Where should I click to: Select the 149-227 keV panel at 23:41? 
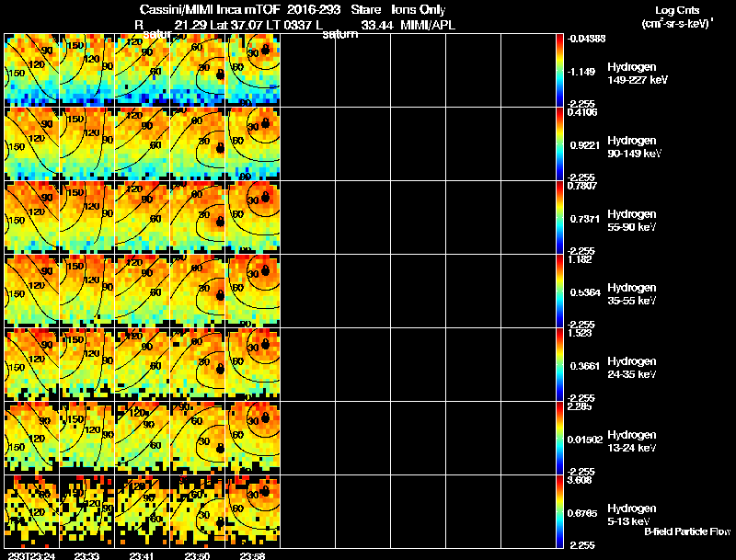(x=143, y=70)
